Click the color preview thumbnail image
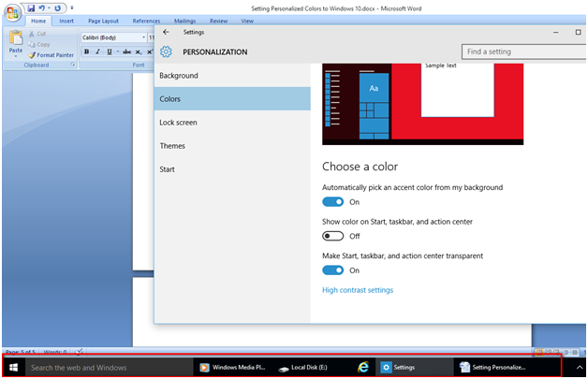Viewport: 588px width, 379px height. pos(422,104)
